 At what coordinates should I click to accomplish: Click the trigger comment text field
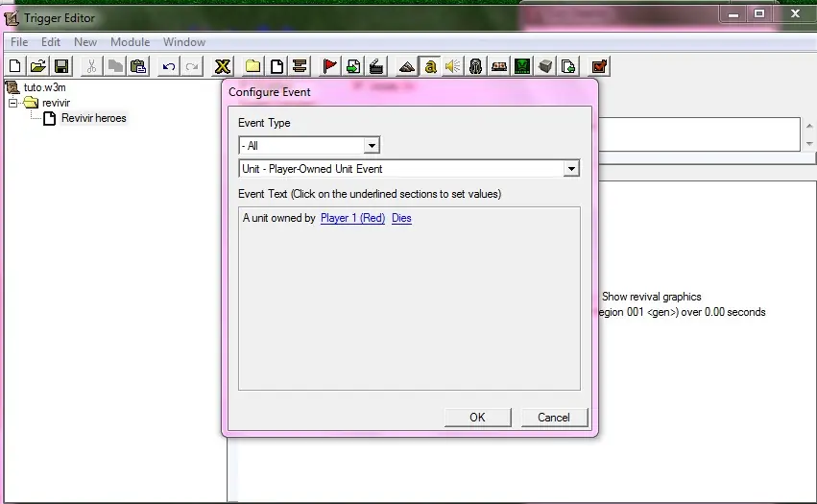point(699,134)
